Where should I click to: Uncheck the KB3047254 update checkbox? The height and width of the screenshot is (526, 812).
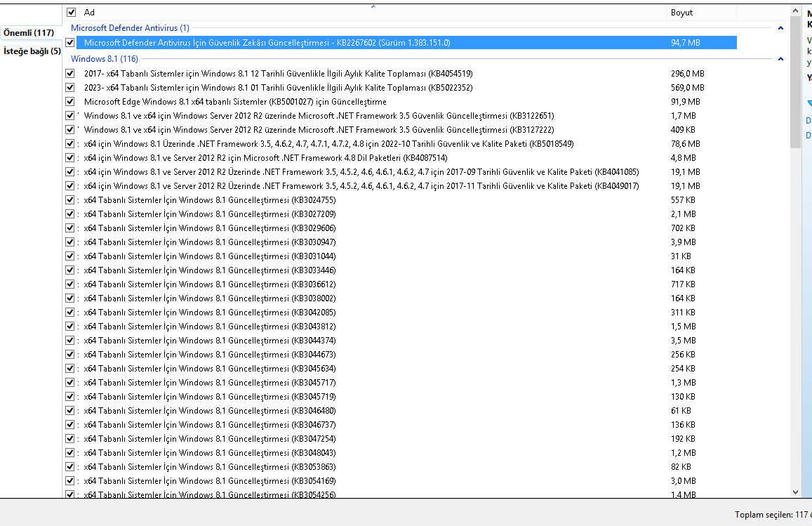point(70,438)
